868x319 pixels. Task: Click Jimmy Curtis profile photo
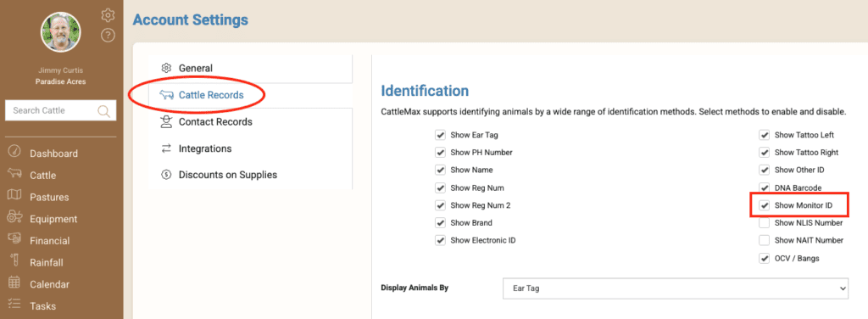tap(60, 32)
